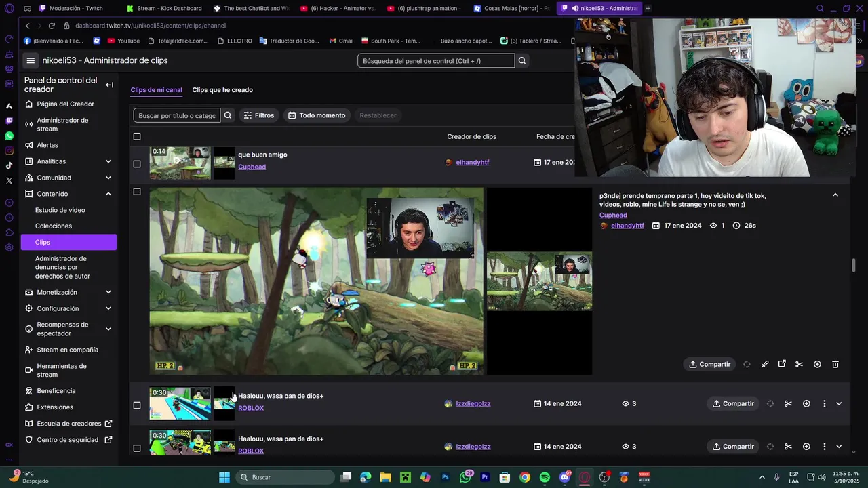
Task: Switch to 'Clips que he creado' tab
Action: point(222,90)
